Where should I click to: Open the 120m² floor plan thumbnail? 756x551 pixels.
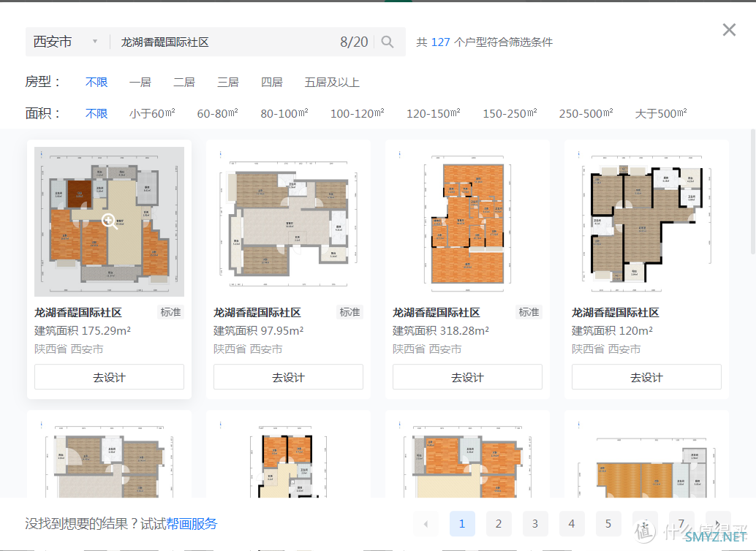pyautogui.click(x=646, y=221)
